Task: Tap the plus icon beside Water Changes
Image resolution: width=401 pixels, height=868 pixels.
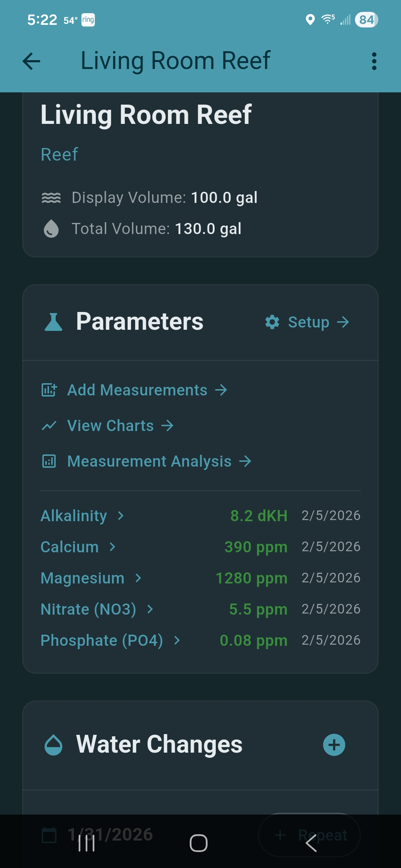Action: pyautogui.click(x=334, y=745)
